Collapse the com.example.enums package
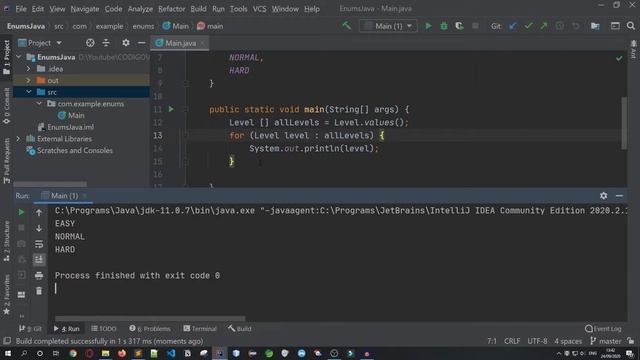Viewport: 640px width, 360px height. [39, 104]
